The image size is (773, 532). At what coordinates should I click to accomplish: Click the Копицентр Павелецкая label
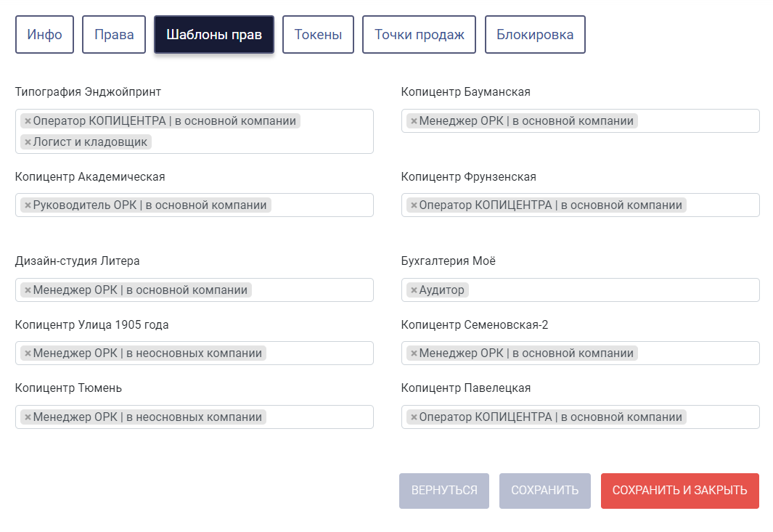tap(466, 388)
